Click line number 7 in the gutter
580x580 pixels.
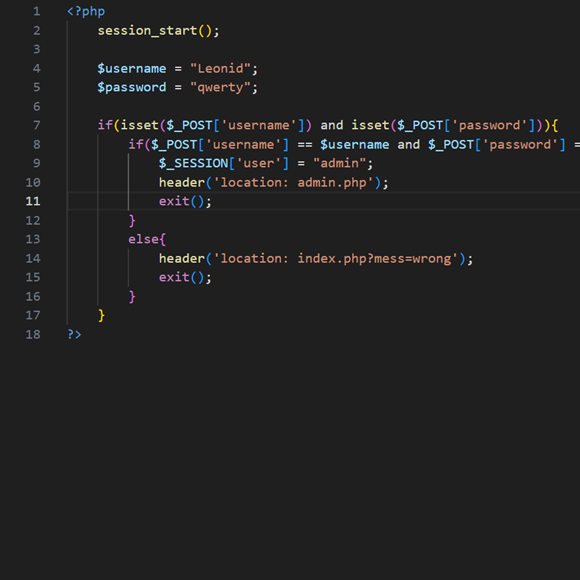click(x=37, y=125)
